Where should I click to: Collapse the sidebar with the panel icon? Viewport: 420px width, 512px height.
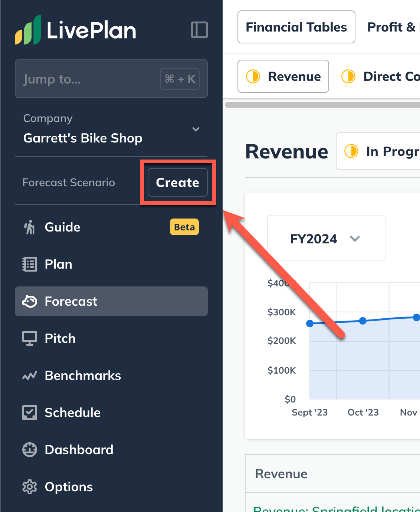199,30
